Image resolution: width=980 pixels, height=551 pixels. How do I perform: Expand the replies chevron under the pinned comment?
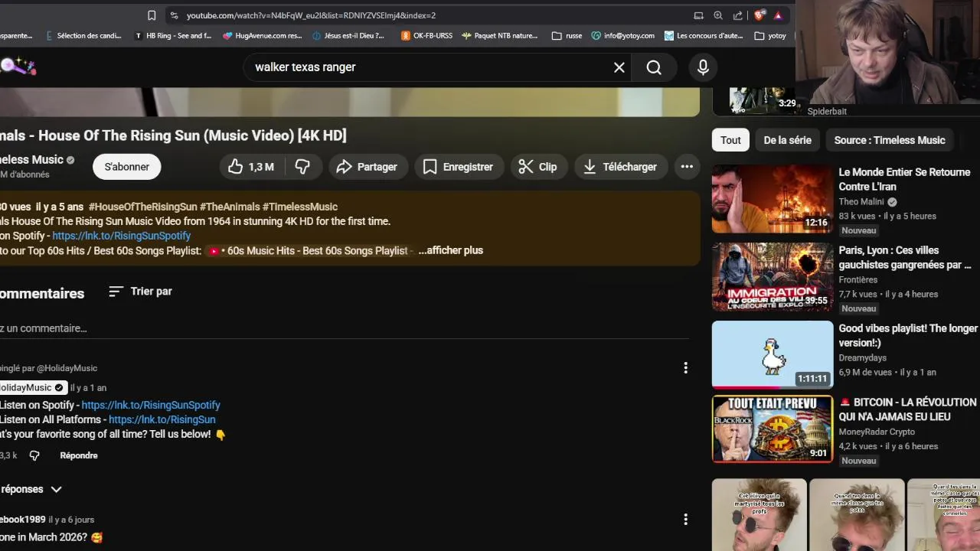point(56,489)
